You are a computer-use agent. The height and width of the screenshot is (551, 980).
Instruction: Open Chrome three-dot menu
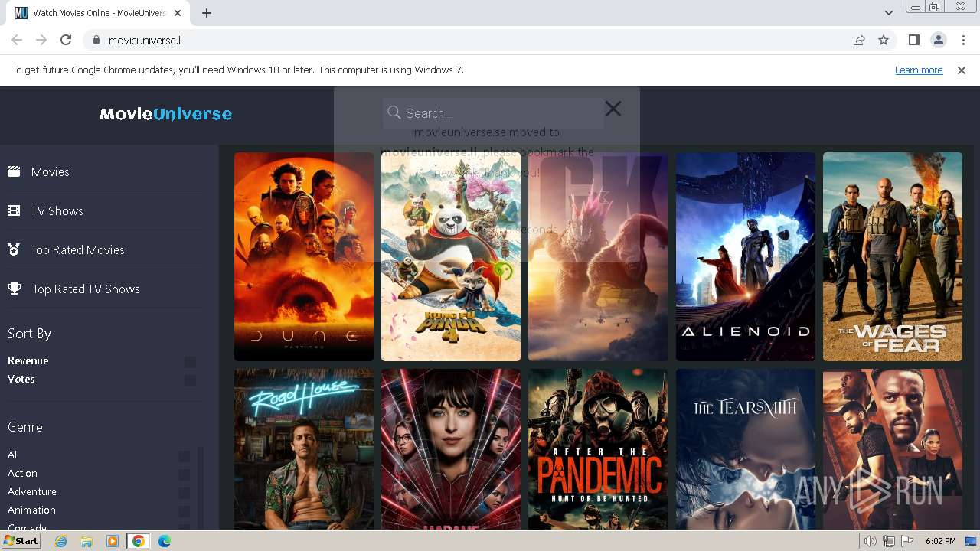coord(963,40)
